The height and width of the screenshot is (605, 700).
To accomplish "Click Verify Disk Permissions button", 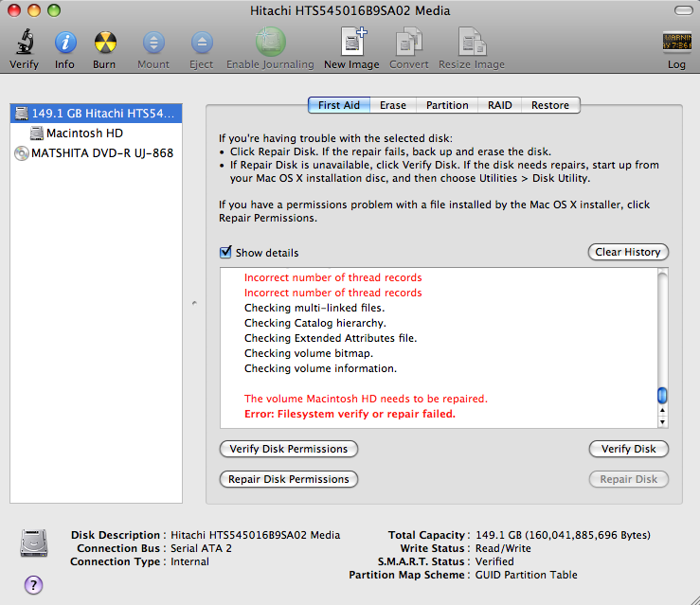I will pos(288,449).
